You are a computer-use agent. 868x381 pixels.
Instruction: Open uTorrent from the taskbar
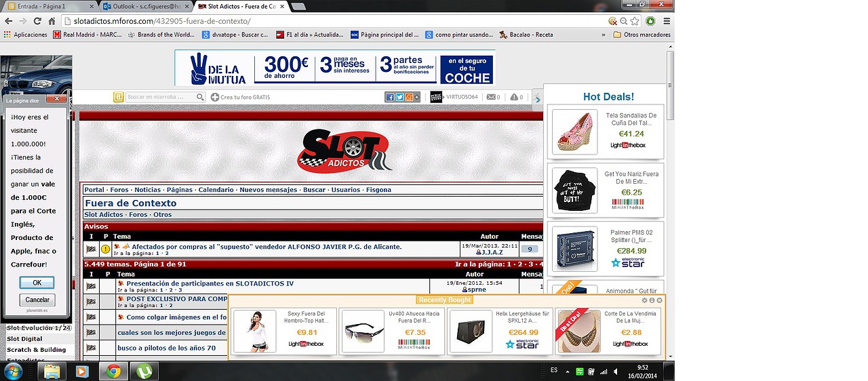click(144, 371)
